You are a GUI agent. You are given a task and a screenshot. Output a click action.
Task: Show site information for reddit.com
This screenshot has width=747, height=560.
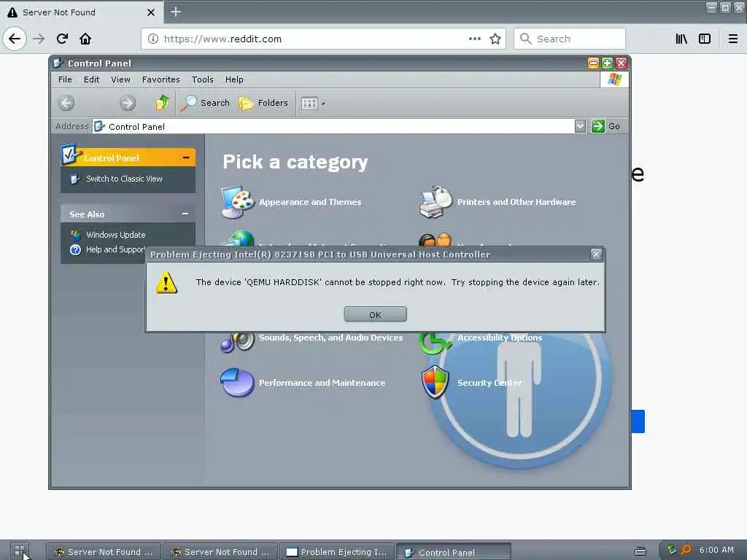(x=153, y=39)
